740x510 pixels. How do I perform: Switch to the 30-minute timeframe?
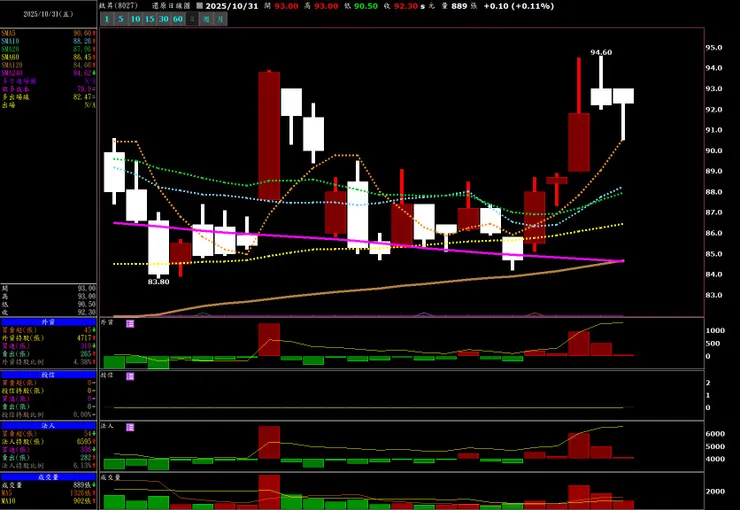click(164, 19)
